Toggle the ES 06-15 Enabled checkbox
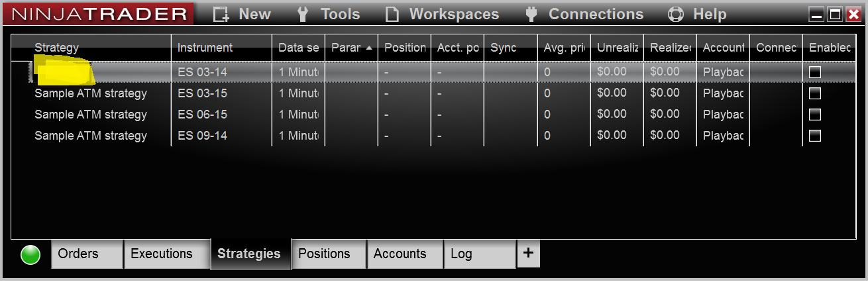868x282 pixels. click(815, 115)
